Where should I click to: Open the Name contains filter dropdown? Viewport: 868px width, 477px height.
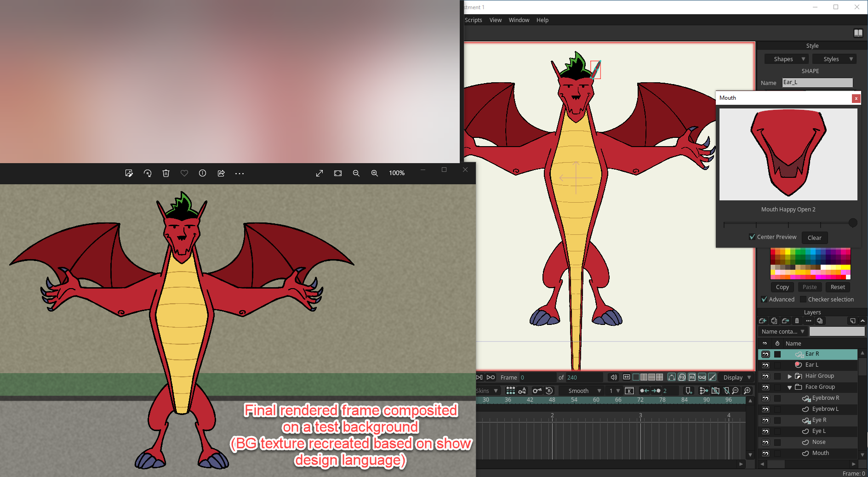pos(783,331)
